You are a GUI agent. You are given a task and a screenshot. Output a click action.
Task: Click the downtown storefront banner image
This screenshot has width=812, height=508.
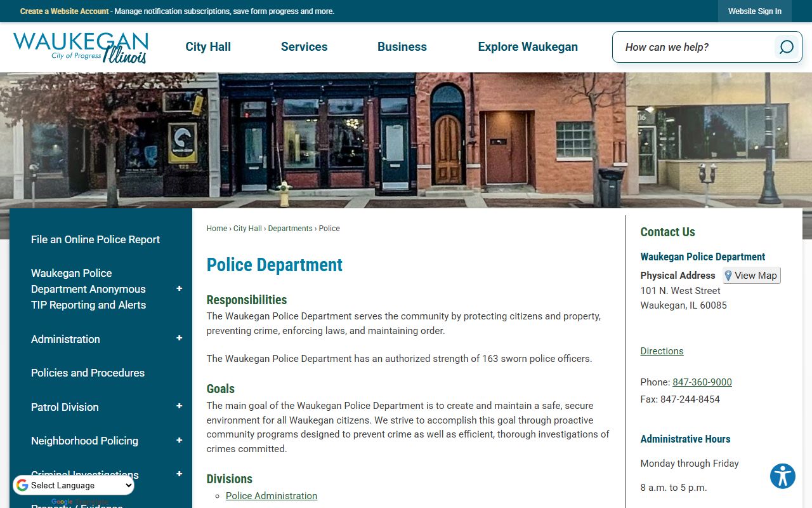(406, 140)
